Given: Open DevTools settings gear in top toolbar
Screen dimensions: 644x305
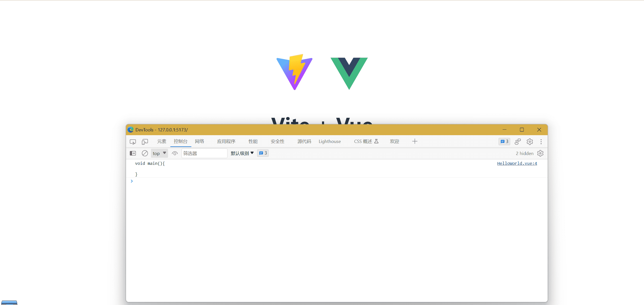Looking at the screenshot, I should coord(530,142).
